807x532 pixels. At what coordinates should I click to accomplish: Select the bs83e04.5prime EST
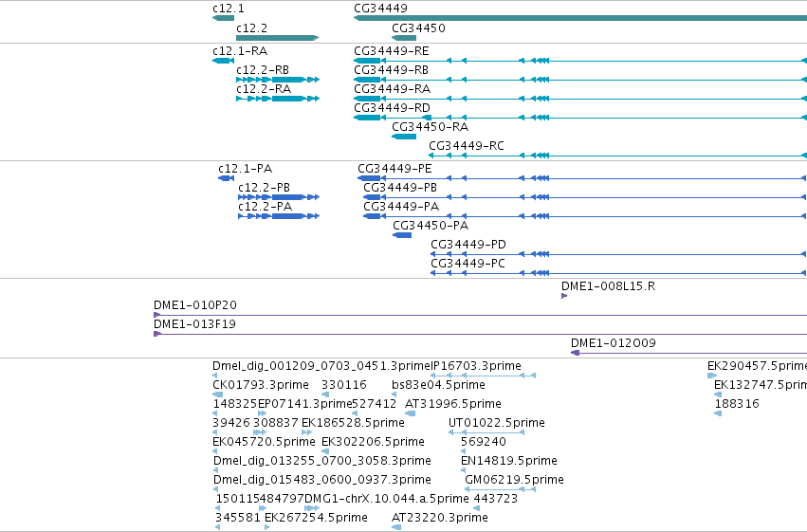point(394,394)
